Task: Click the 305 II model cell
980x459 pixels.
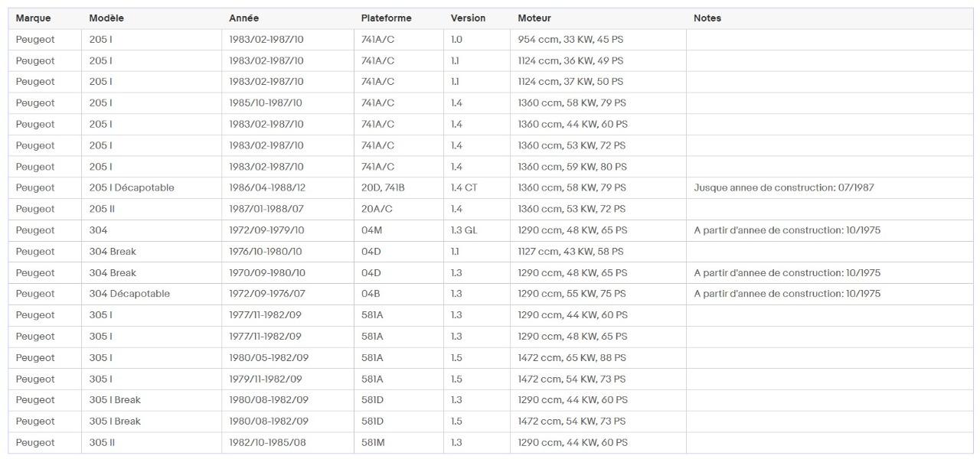Action: pyautogui.click(x=102, y=442)
